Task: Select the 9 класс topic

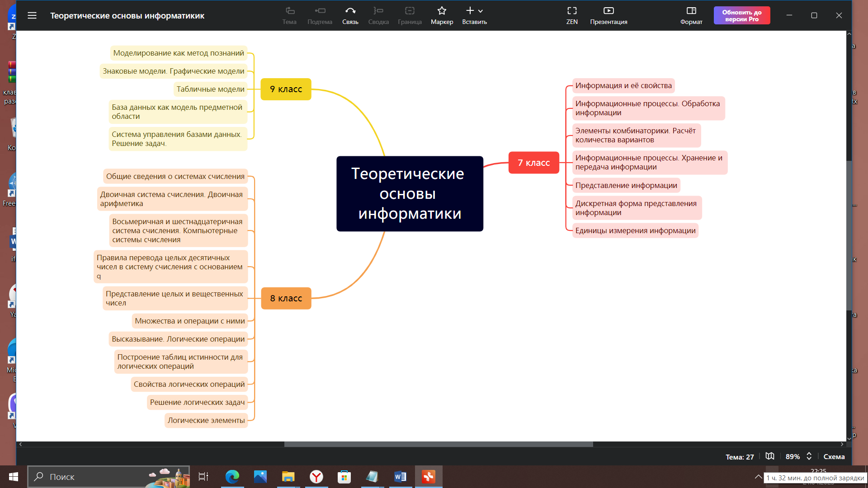Action: (x=286, y=89)
